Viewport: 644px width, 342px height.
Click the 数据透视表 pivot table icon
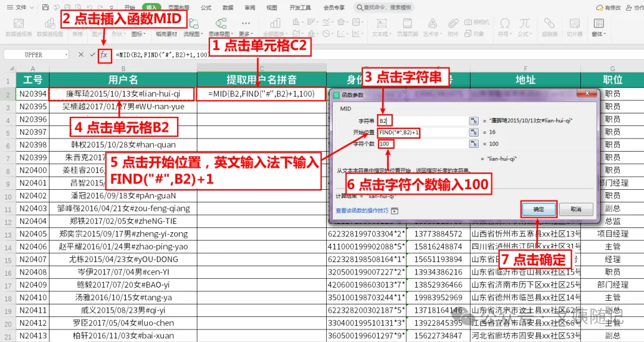pyautogui.click(x=19, y=27)
